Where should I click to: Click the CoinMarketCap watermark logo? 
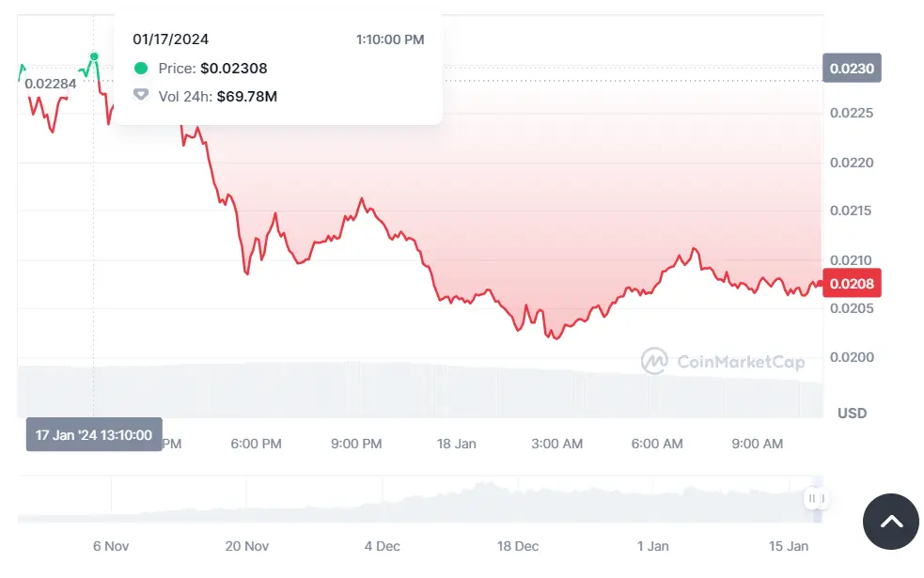pyautogui.click(x=722, y=361)
